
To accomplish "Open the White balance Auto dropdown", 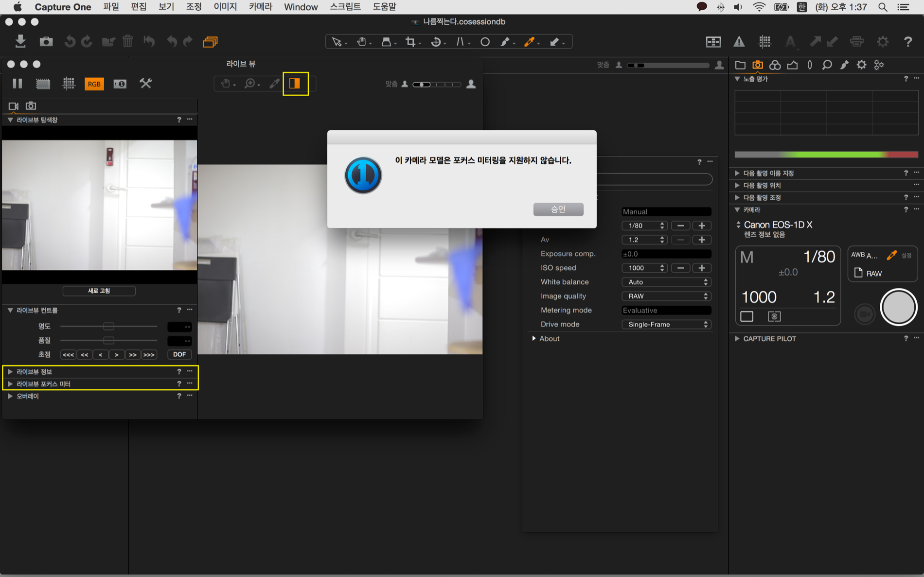I will click(666, 282).
